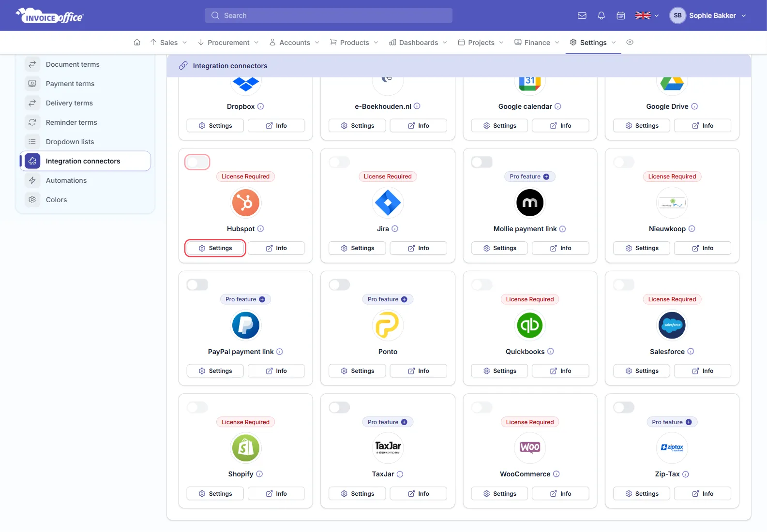Viewport: 767px width, 532px height.
Task: Open Dropdown lists in sidebar
Action: click(85, 142)
